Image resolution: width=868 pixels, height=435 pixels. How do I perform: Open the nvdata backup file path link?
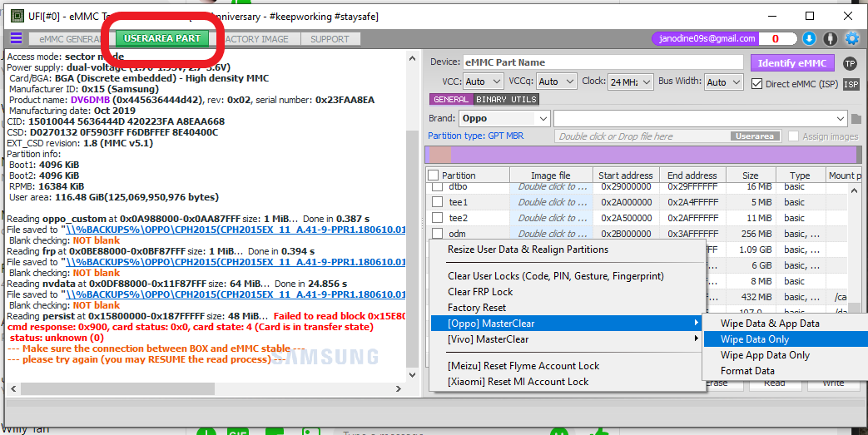[x=236, y=294]
